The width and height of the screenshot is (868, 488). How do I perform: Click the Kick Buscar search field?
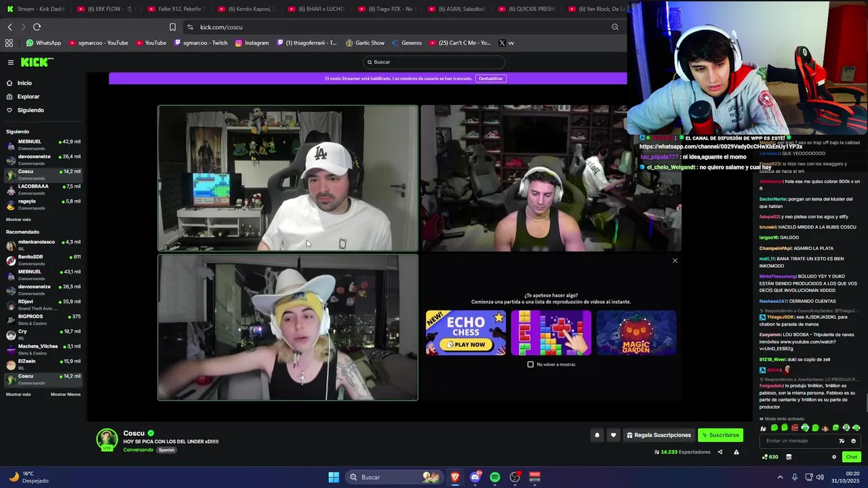click(x=434, y=62)
